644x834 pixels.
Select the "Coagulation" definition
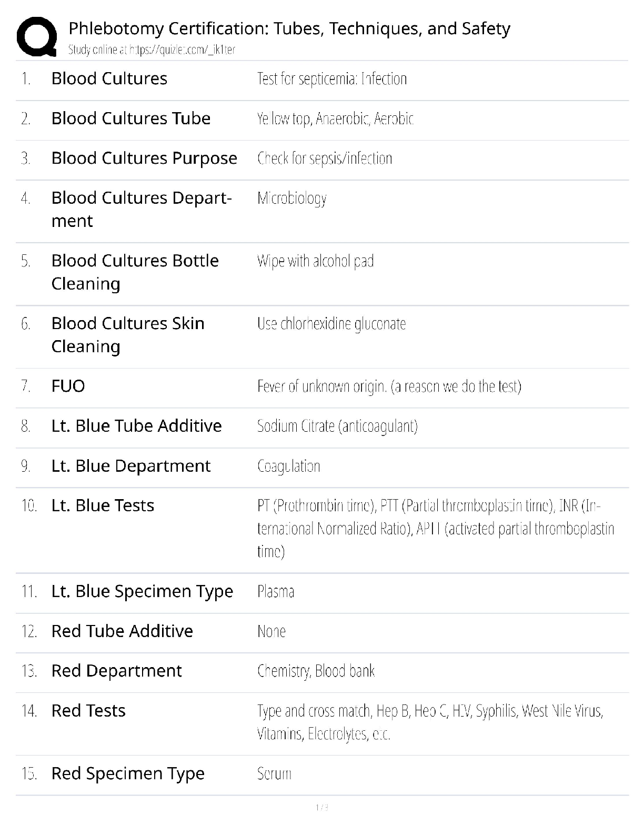point(288,466)
